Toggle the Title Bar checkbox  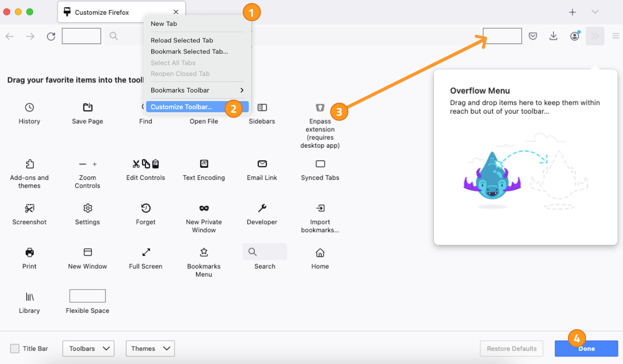15,348
